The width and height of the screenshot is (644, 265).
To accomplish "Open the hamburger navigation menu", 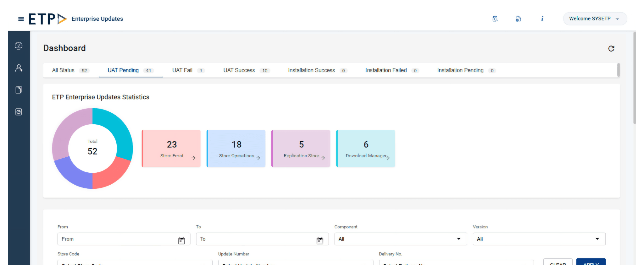I will [21, 19].
